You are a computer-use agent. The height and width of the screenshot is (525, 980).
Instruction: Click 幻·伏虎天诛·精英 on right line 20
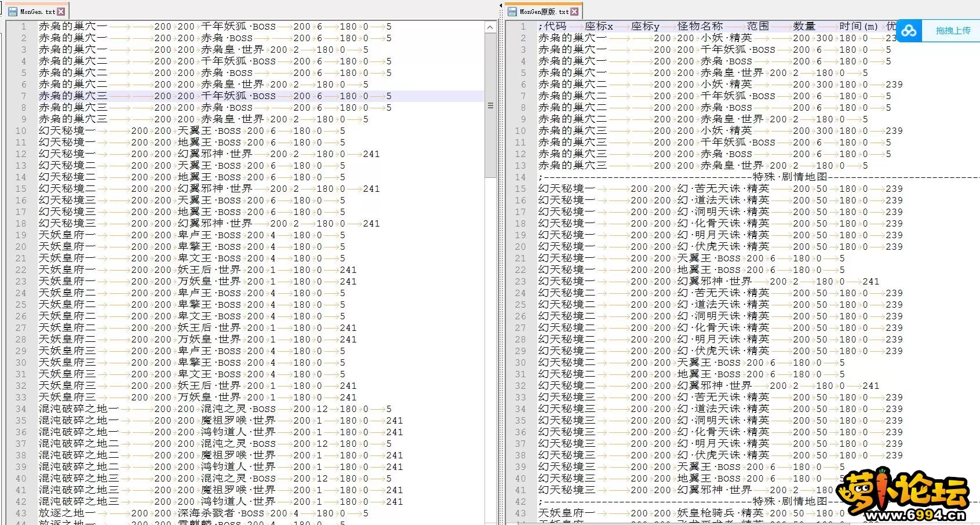click(x=723, y=247)
